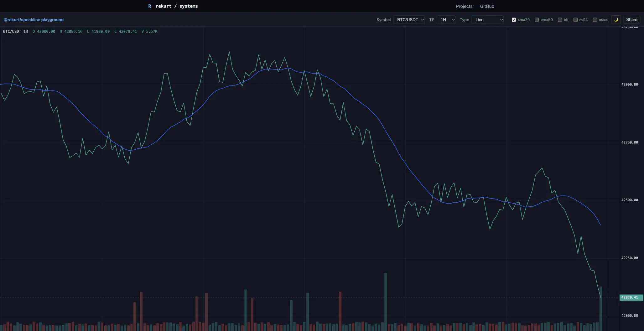The width and height of the screenshot is (644, 331).
Task: Enable the ema50 indicator checkbox
Action: tap(537, 20)
